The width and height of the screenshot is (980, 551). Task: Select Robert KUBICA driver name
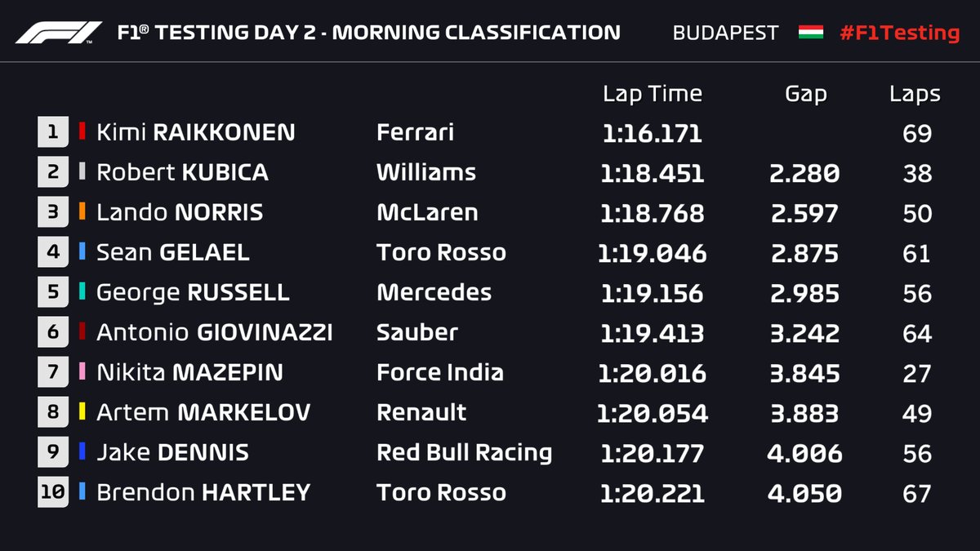(182, 172)
